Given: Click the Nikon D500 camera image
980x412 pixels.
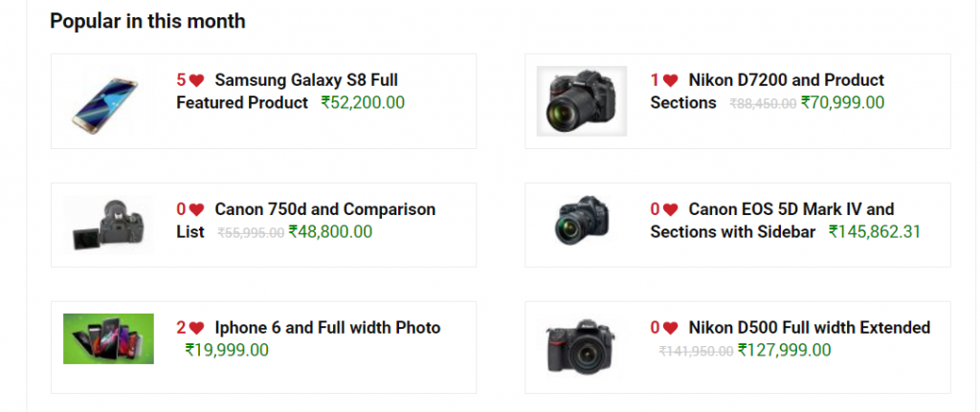Looking at the screenshot, I should pos(581,346).
